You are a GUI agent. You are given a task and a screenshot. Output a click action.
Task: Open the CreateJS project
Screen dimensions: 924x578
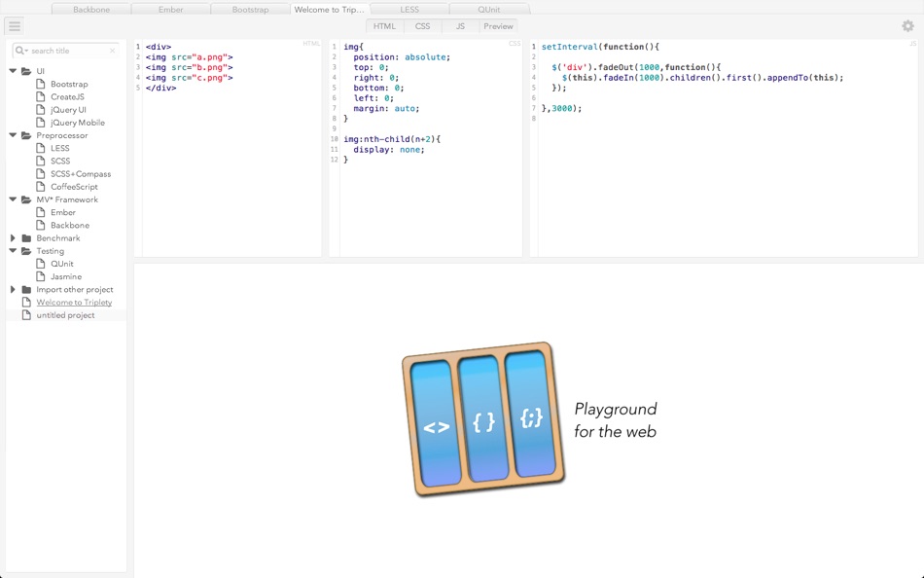click(67, 96)
